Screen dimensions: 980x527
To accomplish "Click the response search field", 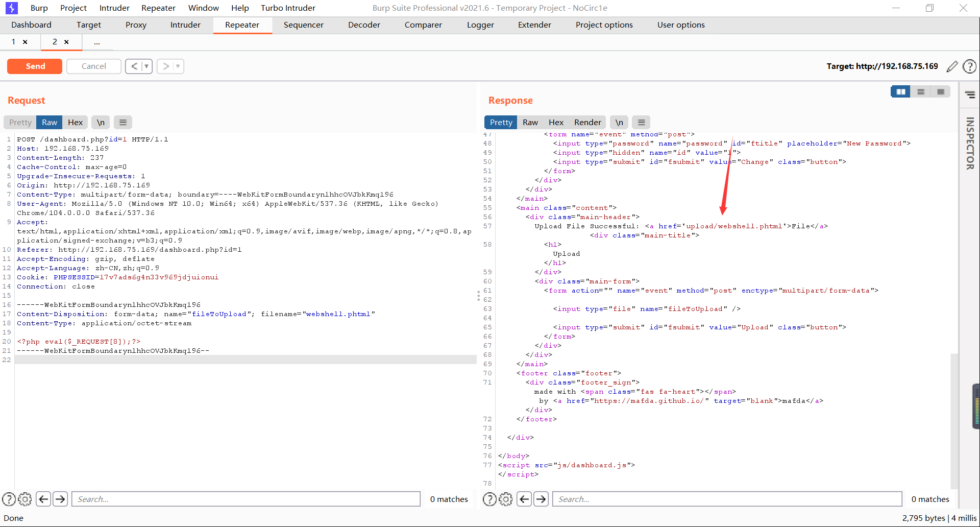I will point(727,499).
